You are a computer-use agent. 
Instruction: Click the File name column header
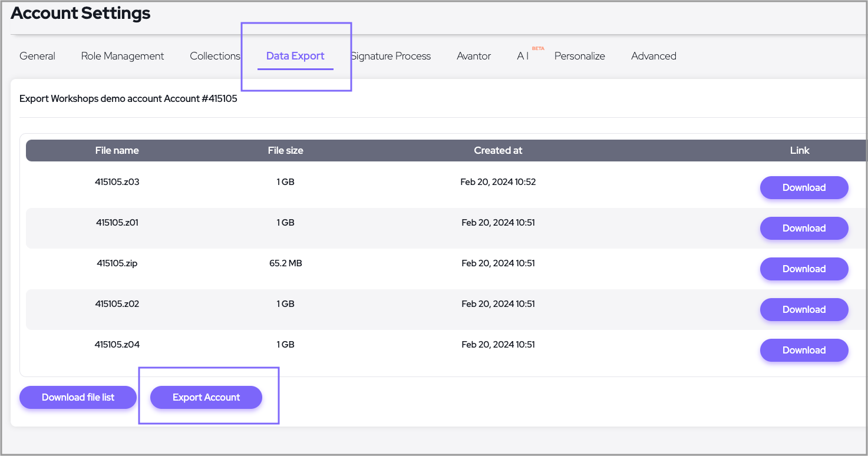[x=117, y=150]
